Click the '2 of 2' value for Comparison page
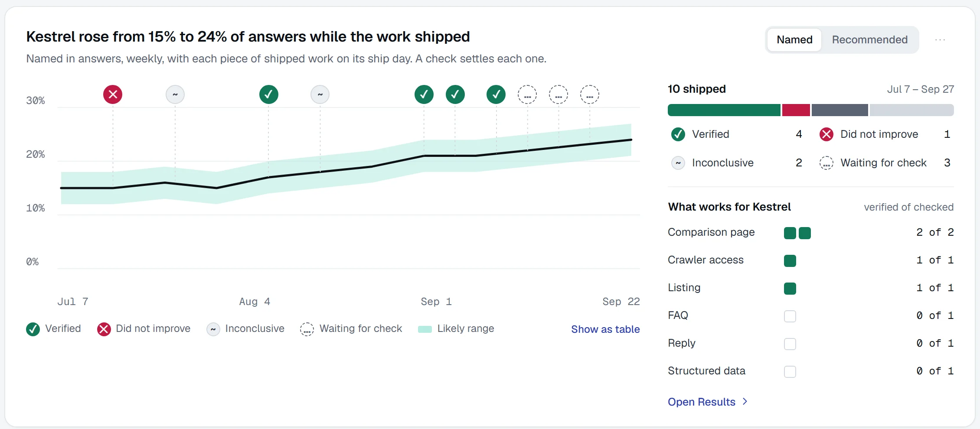Viewport: 980px width, 429px height. point(935,233)
